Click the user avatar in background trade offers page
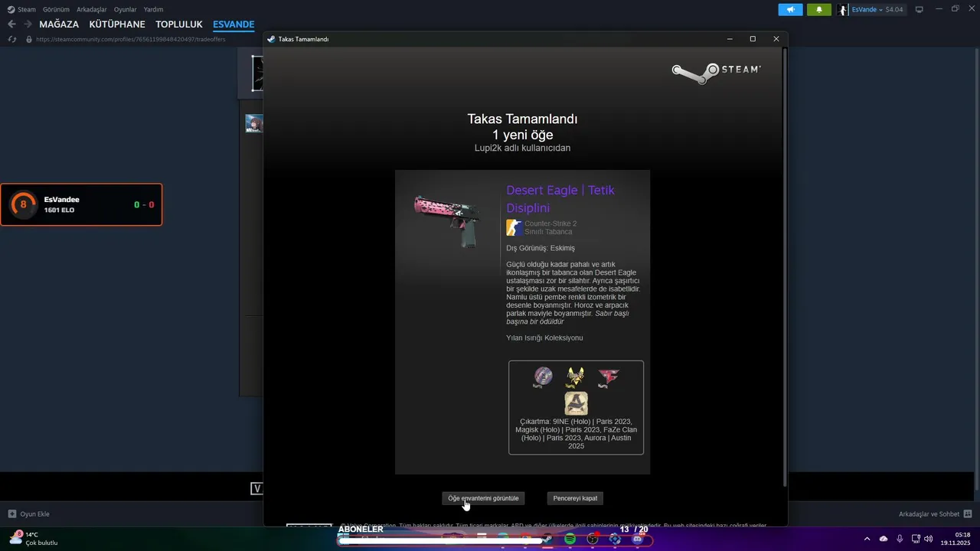 tap(253, 123)
